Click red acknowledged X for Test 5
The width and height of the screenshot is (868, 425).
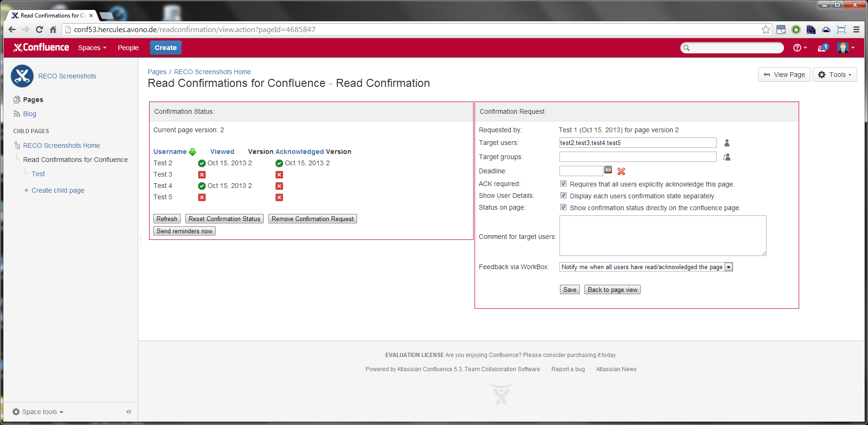pyautogui.click(x=279, y=197)
